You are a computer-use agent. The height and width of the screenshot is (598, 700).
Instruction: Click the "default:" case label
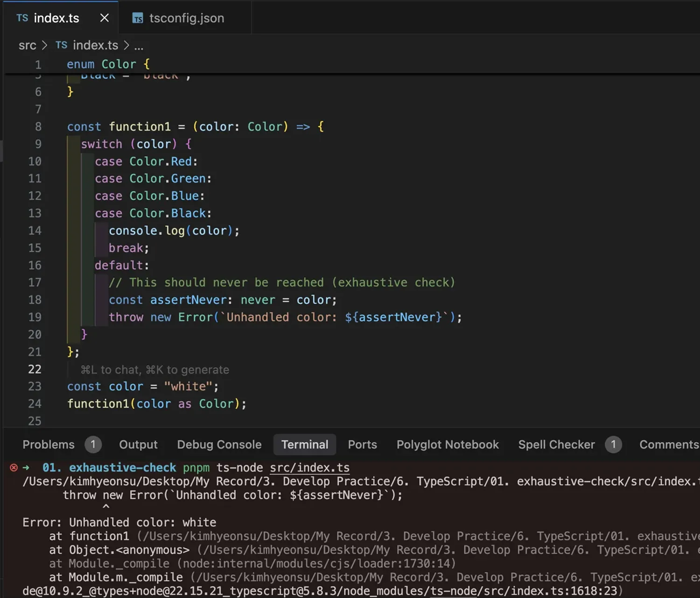(122, 265)
